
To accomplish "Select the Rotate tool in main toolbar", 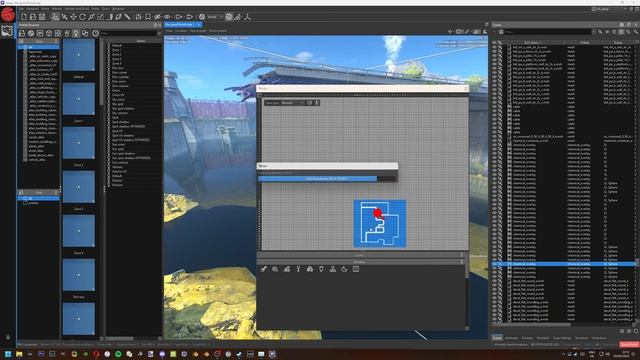I will click(82, 17).
